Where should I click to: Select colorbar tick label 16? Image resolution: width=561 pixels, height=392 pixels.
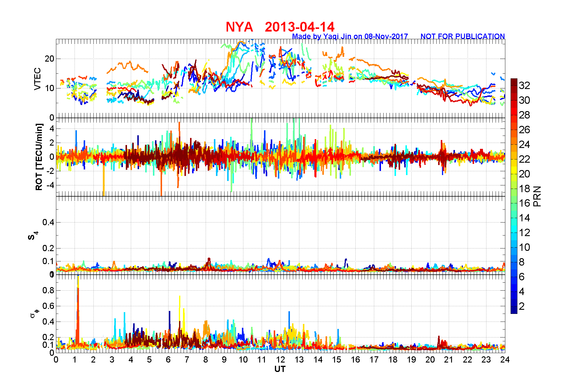click(524, 203)
